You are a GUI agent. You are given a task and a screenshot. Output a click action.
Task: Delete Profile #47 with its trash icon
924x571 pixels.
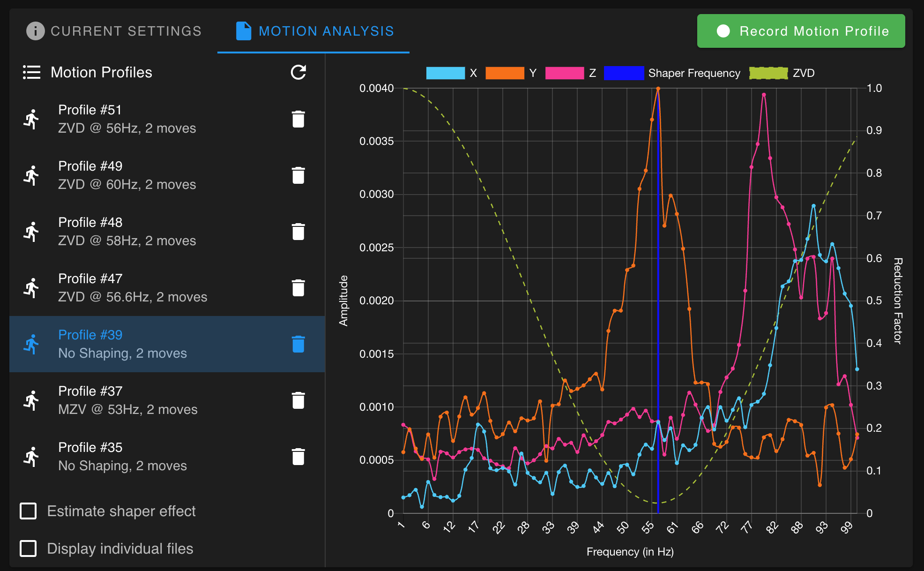pos(298,288)
